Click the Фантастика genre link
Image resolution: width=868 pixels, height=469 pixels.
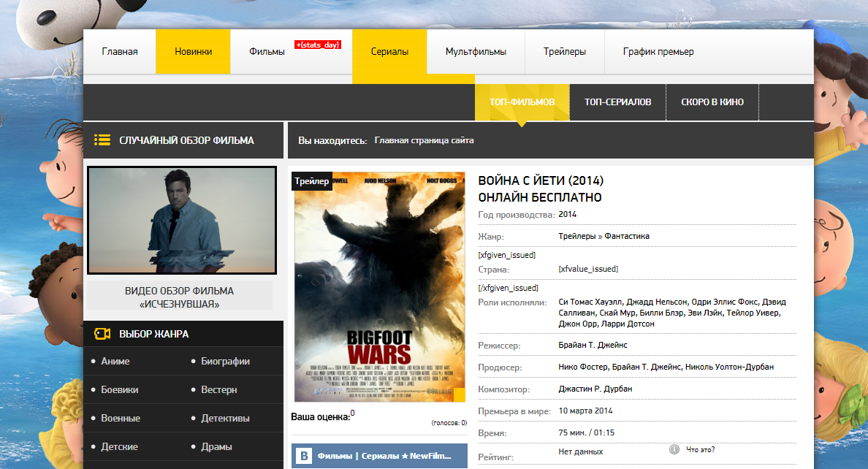point(627,236)
